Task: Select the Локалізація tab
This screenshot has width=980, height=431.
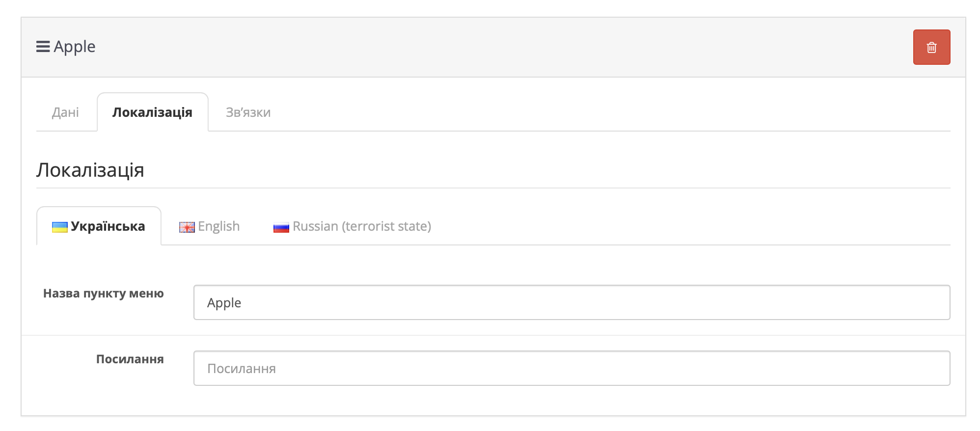Action: click(152, 112)
